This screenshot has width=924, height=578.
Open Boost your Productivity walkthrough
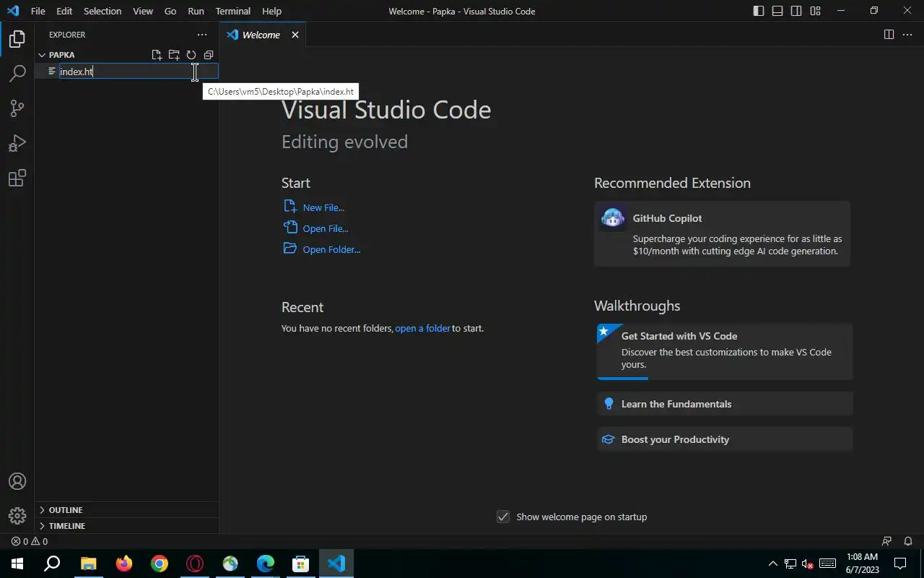(725, 439)
